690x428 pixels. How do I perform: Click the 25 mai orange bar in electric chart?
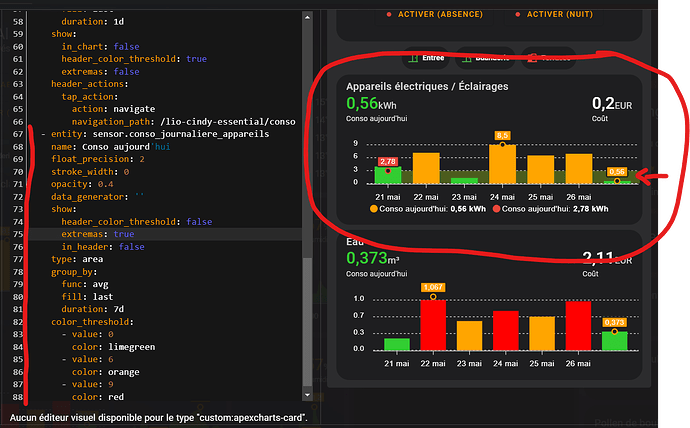click(540, 169)
